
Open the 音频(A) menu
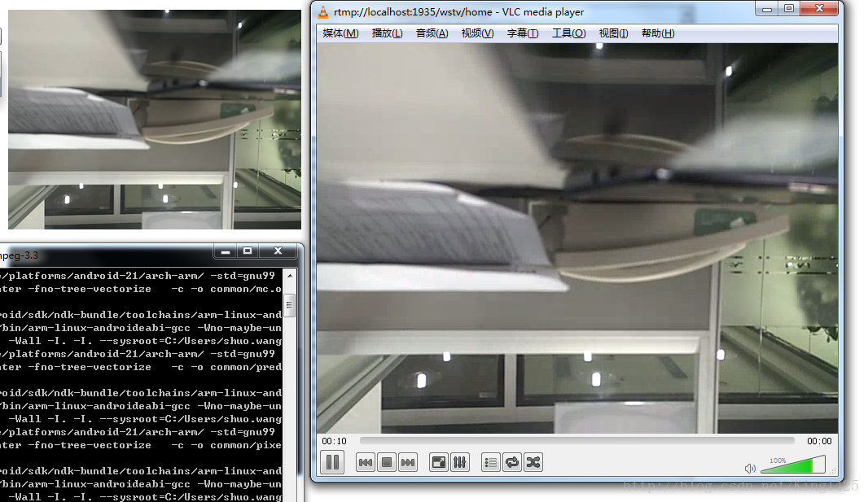click(x=432, y=33)
